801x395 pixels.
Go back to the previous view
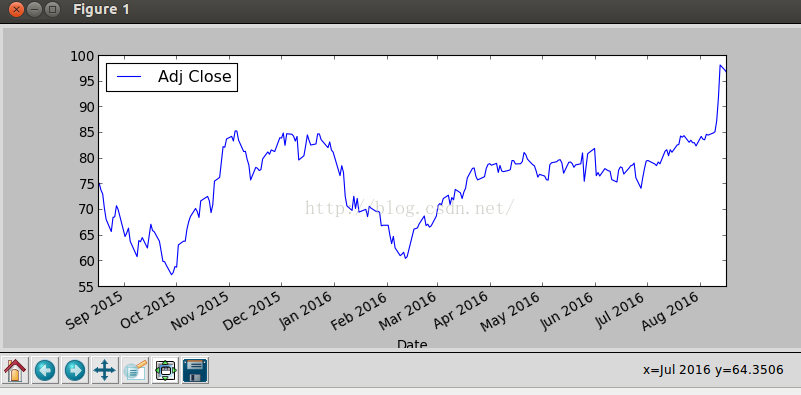pos(45,370)
